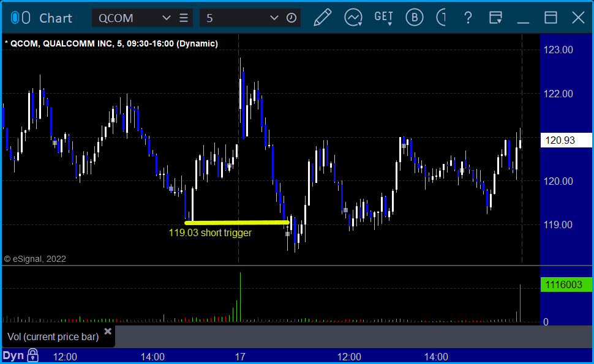Image resolution: width=594 pixels, height=364 pixels.
Task: Click the 123.00 price axis label
Action: (x=558, y=50)
